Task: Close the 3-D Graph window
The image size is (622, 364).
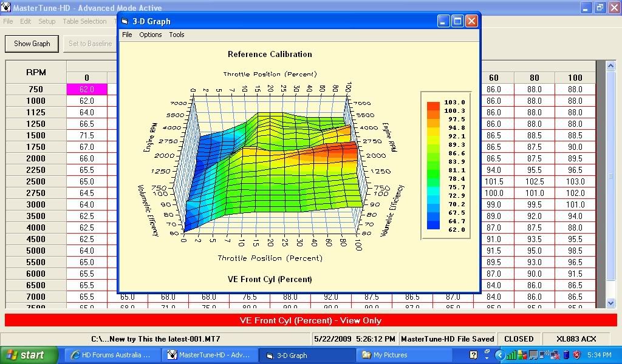Action: tap(471, 21)
